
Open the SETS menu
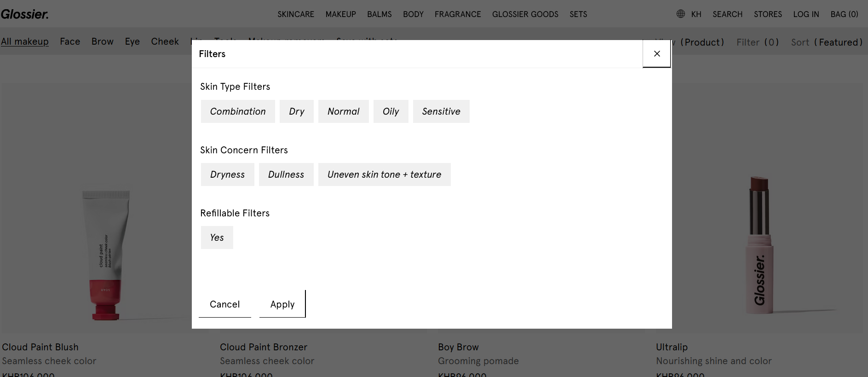point(578,14)
